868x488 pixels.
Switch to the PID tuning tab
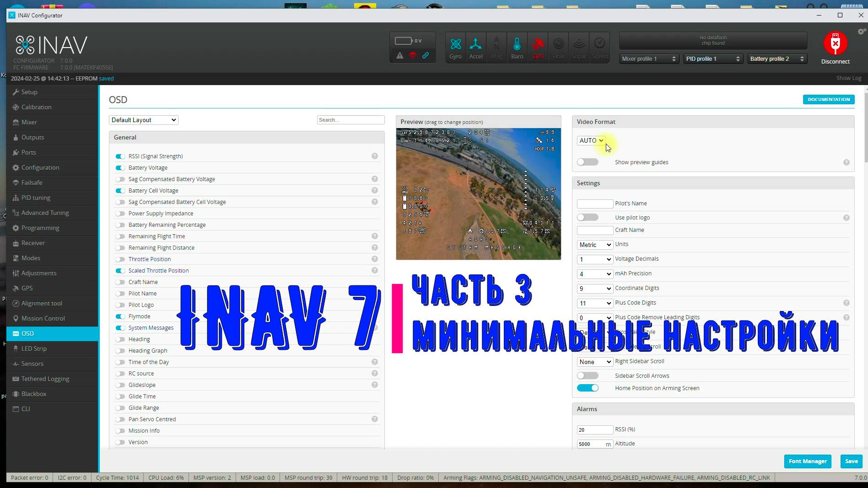pos(52,198)
